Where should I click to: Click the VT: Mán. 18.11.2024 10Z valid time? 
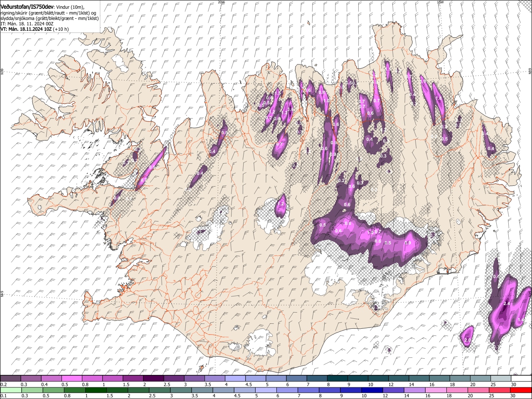[x=25, y=29]
